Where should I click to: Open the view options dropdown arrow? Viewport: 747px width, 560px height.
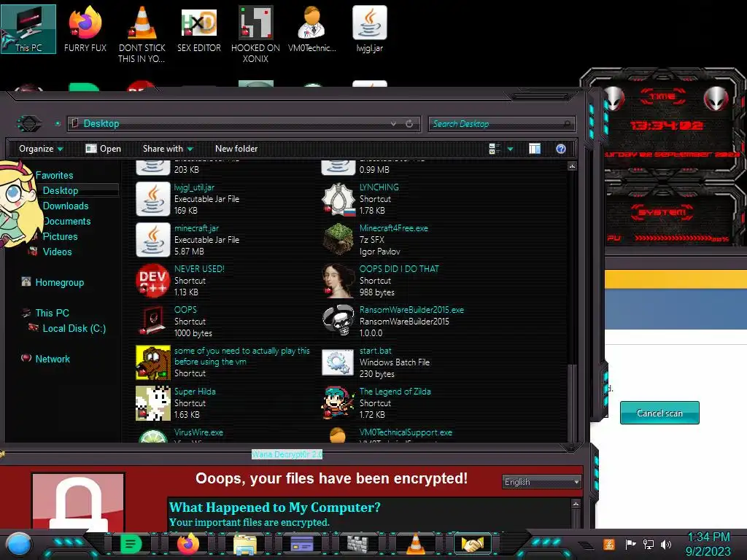[510, 149]
